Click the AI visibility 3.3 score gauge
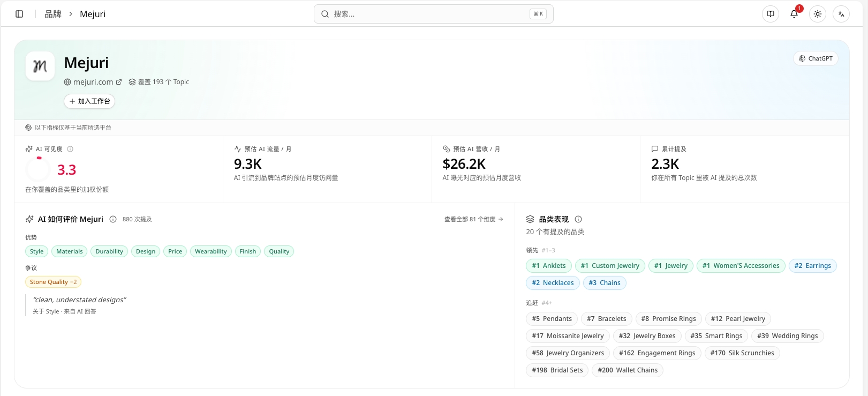The image size is (868, 396). 38,170
